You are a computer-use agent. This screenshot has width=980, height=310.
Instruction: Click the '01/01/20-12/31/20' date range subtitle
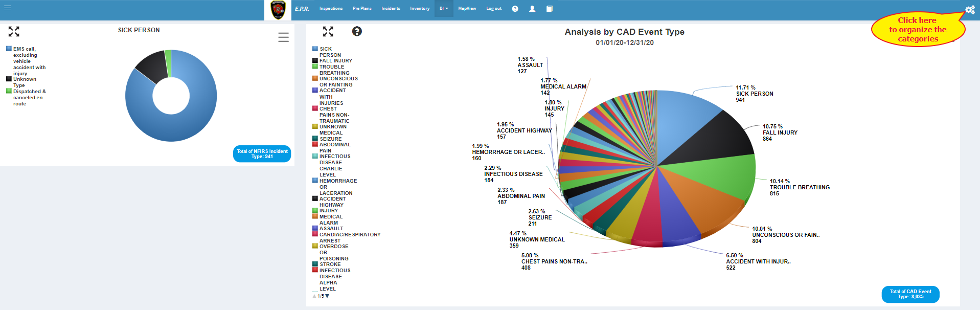tap(624, 42)
